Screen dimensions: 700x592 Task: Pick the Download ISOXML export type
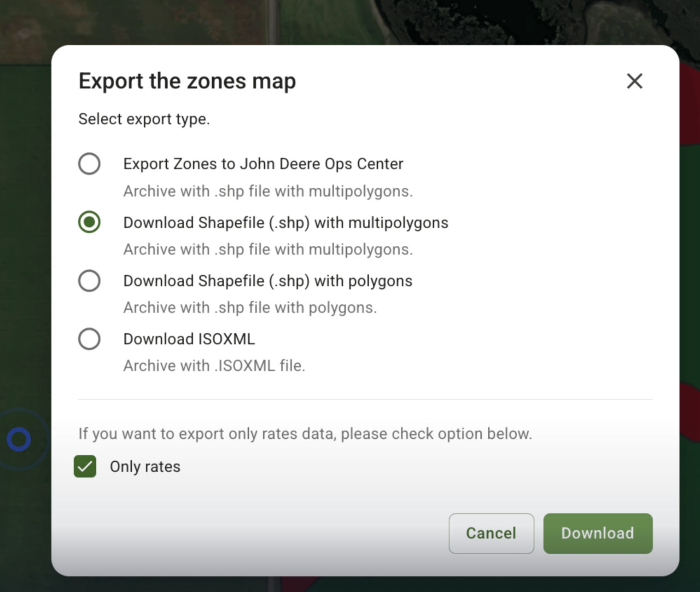coord(89,339)
